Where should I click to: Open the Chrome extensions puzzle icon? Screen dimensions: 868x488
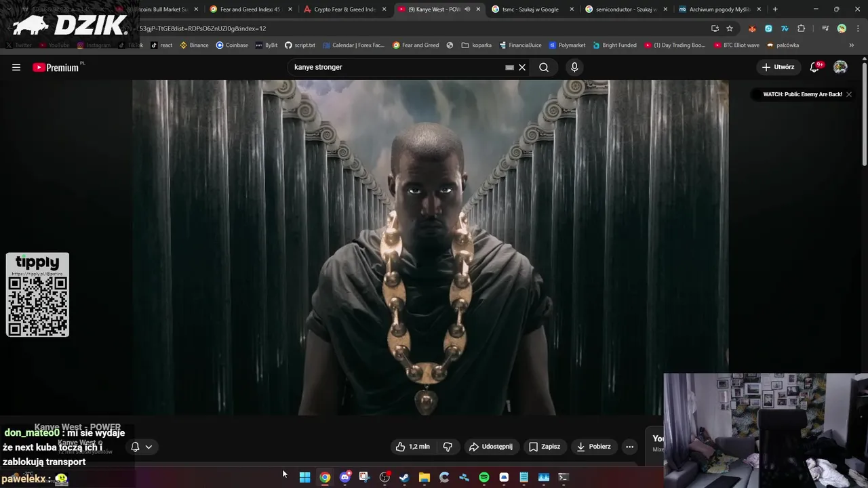(x=802, y=28)
